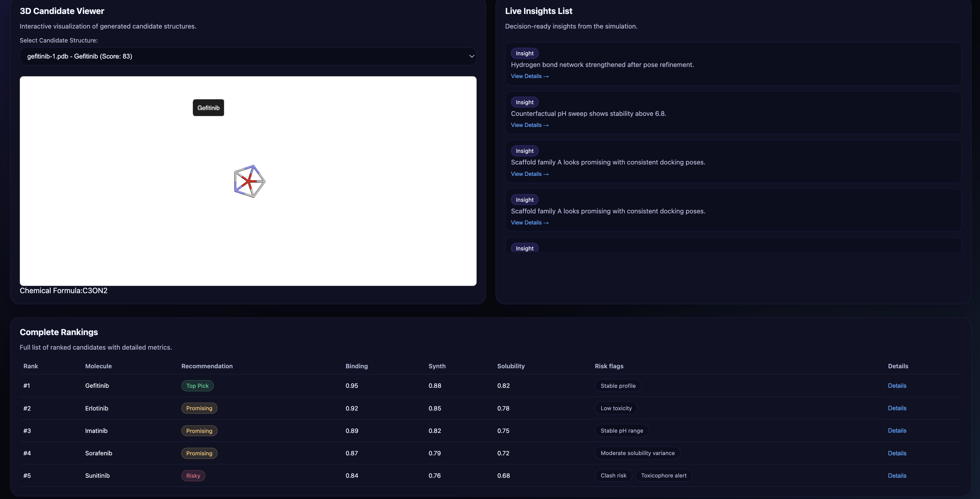Click the Binding column header
The height and width of the screenshot is (499, 980).
[x=356, y=366]
